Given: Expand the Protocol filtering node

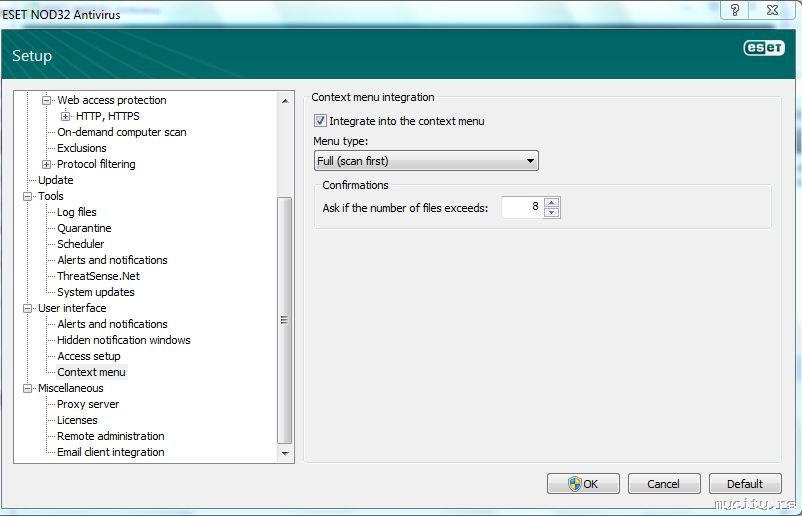Looking at the screenshot, I should 47,164.
